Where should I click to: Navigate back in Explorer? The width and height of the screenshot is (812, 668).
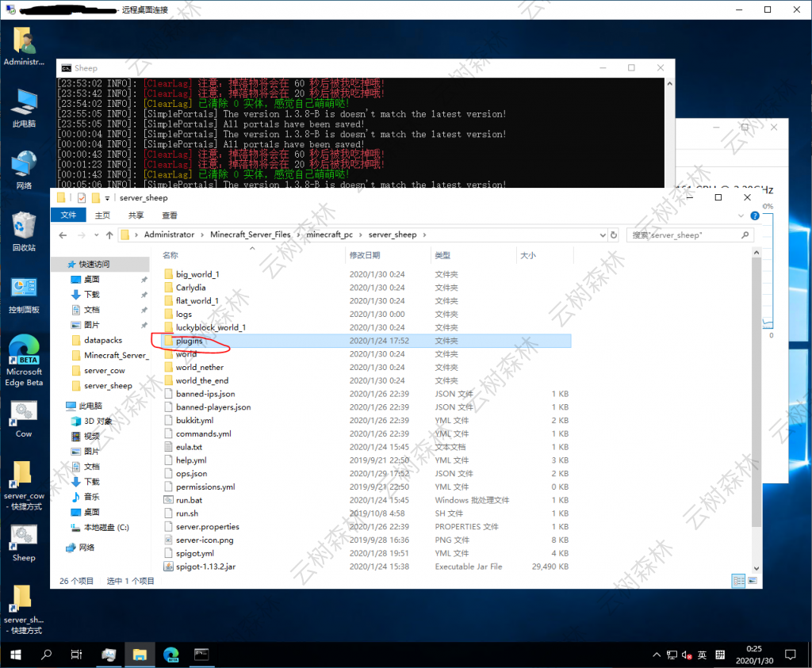coord(63,235)
